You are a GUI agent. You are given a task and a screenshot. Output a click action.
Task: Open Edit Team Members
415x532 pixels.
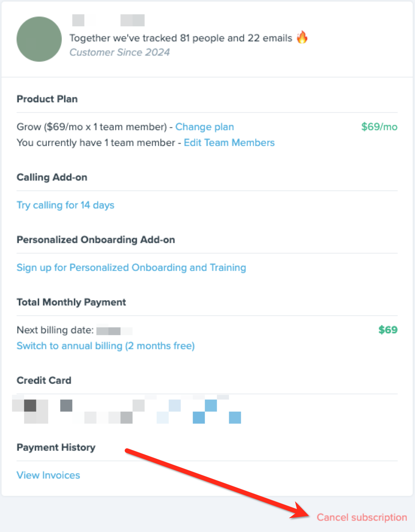[229, 143]
